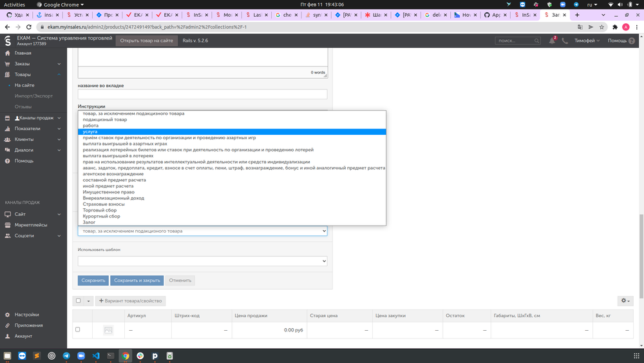Expand the Заказы sidebar section
The height and width of the screenshot is (363, 644).
[33, 64]
